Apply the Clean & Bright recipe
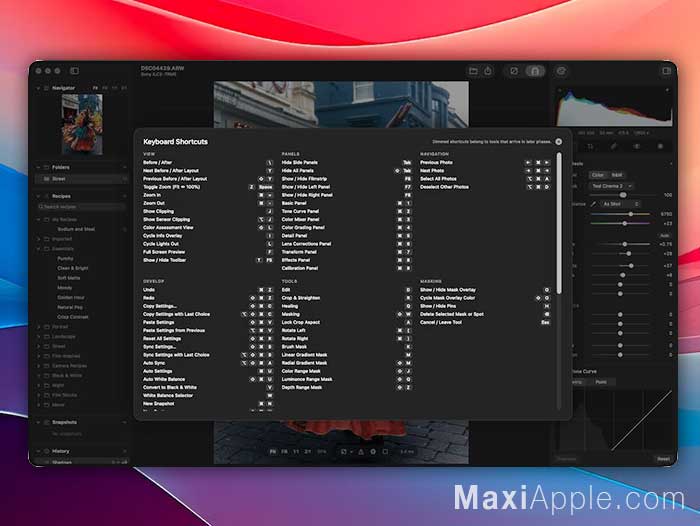This screenshot has width=700, height=526. 73,268
